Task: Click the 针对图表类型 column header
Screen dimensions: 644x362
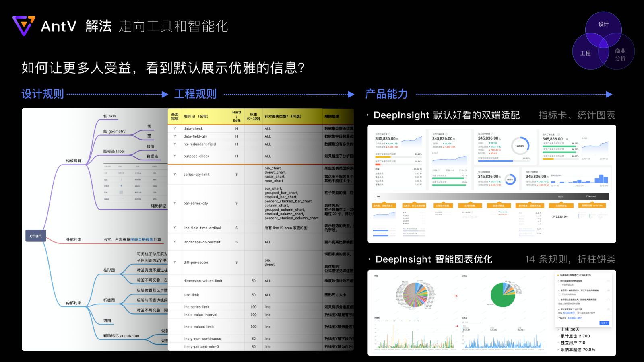Action: 293,116
